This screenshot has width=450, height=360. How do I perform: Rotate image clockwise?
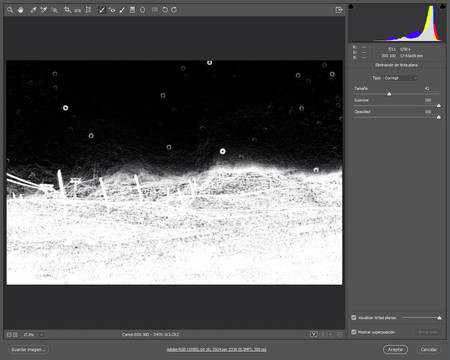(x=174, y=10)
